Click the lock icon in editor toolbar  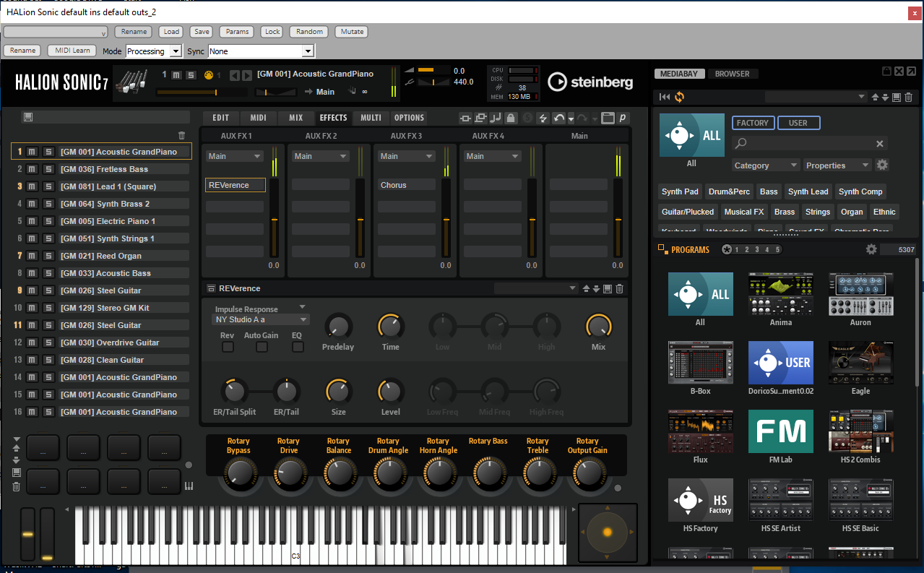pyautogui.click(x=511, y=118)
